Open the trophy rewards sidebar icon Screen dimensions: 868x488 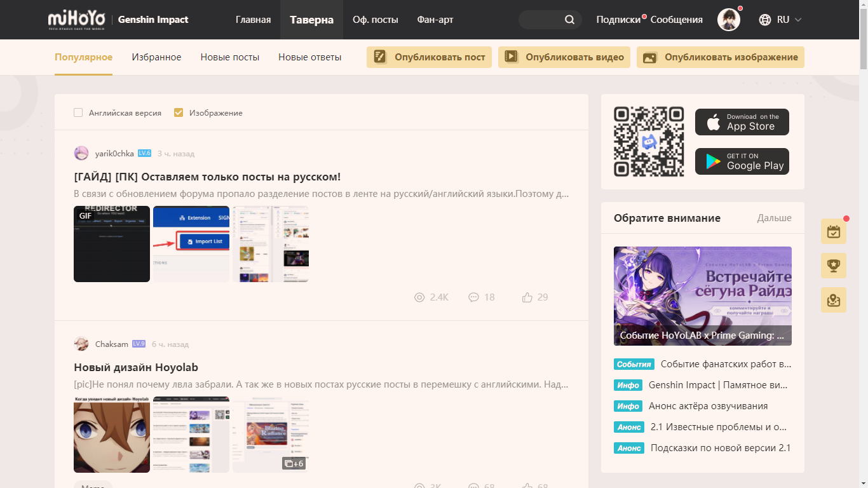(833, 266)
